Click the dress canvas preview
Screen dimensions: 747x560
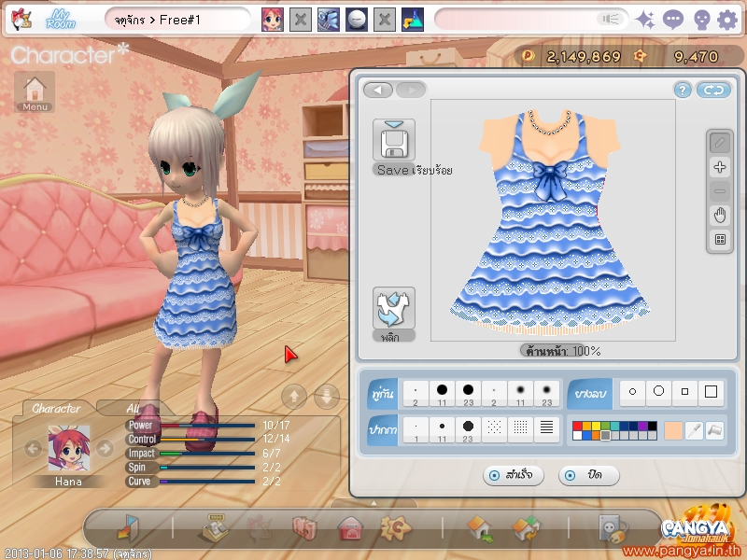tap(553, 220)
